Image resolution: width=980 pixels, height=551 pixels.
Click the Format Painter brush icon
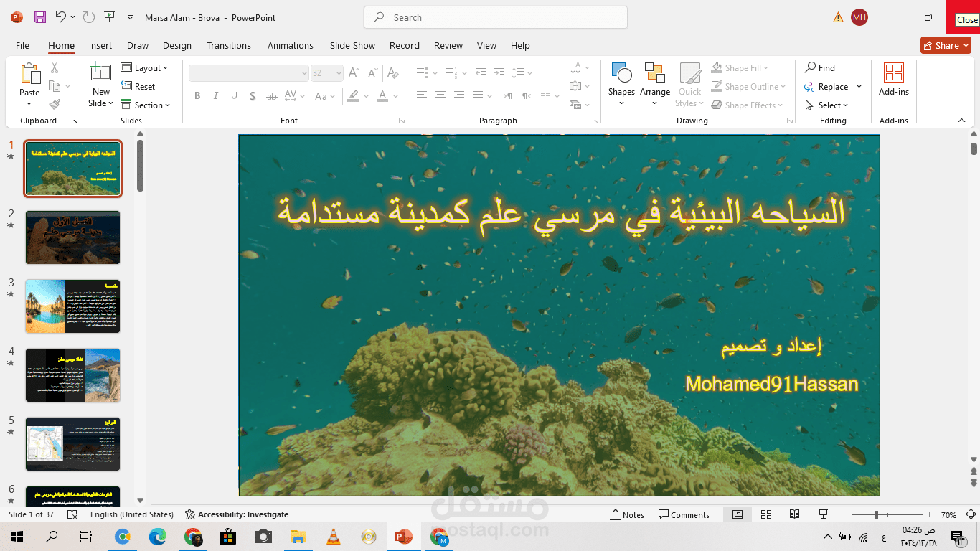click(x=55, y=104)
